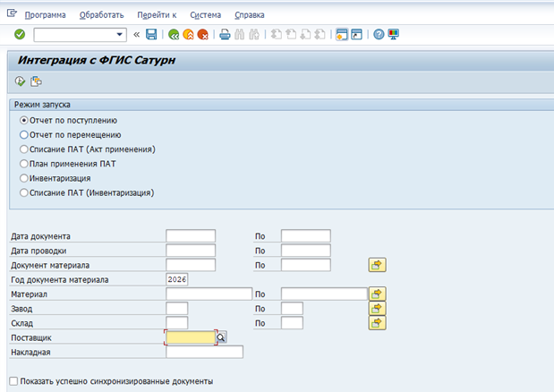Click the Материал from field
Screen dimensions: 554x392
[x=209, y=294]
